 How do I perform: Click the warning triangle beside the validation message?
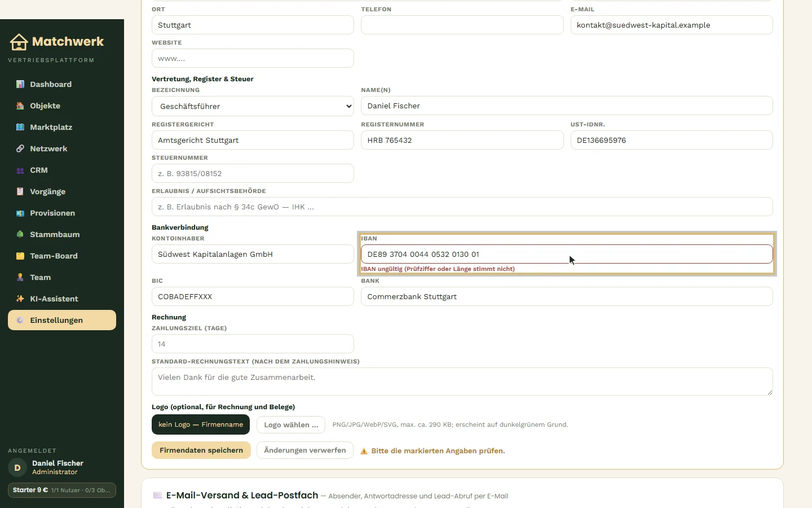point(364,451)
